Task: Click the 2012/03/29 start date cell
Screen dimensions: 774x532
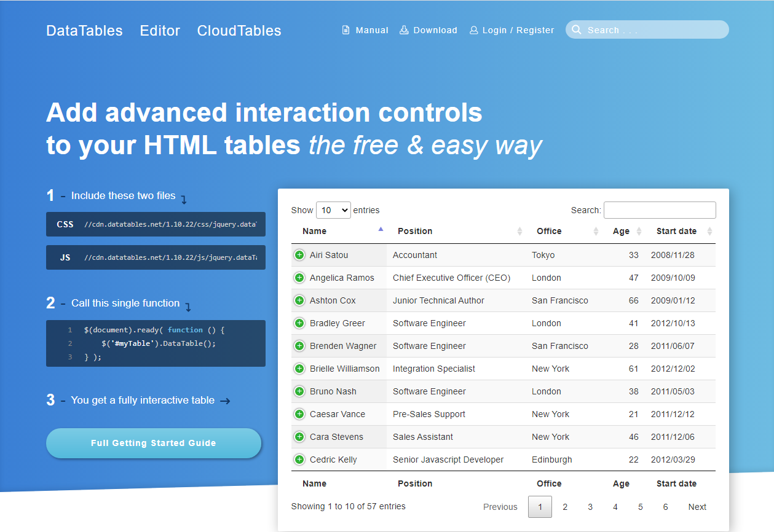Action: click(681, 460)
